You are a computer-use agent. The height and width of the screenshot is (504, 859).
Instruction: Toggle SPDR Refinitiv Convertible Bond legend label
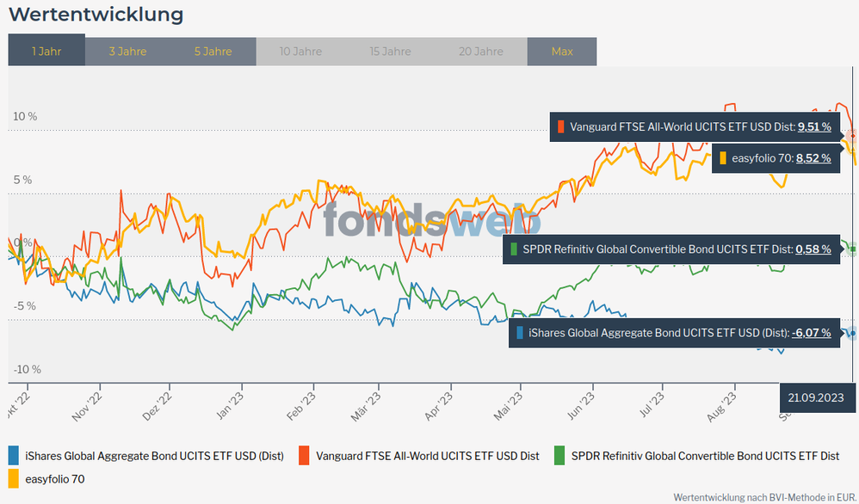705,456
